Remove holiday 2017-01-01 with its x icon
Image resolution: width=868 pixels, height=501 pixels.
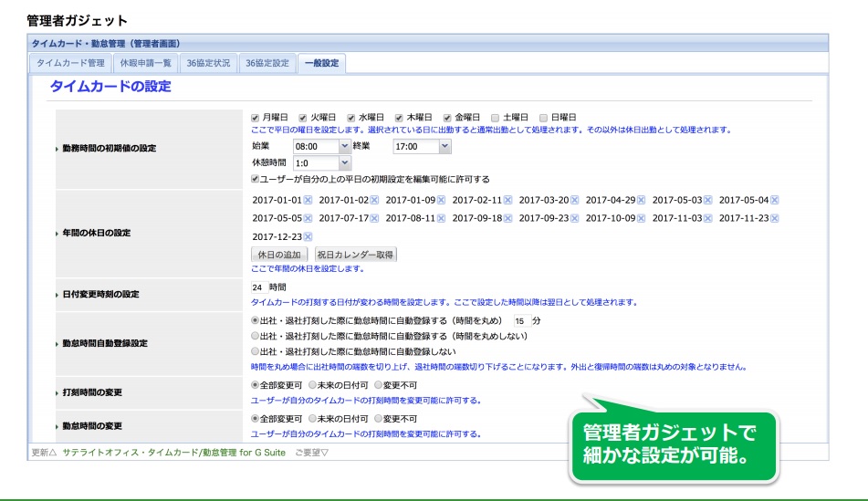[x=308, y=200]
